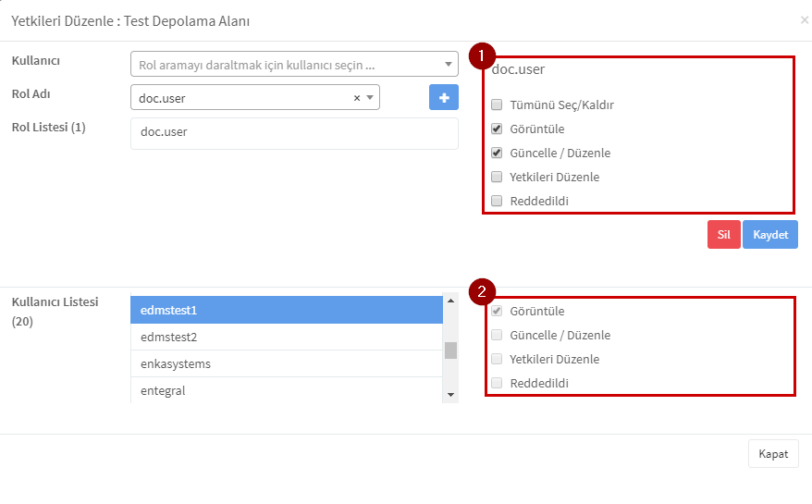Viewport: 812px width, 504px height.
Task: Select doc.user in the Rol Listesi
Action: [x=164, y=131]
